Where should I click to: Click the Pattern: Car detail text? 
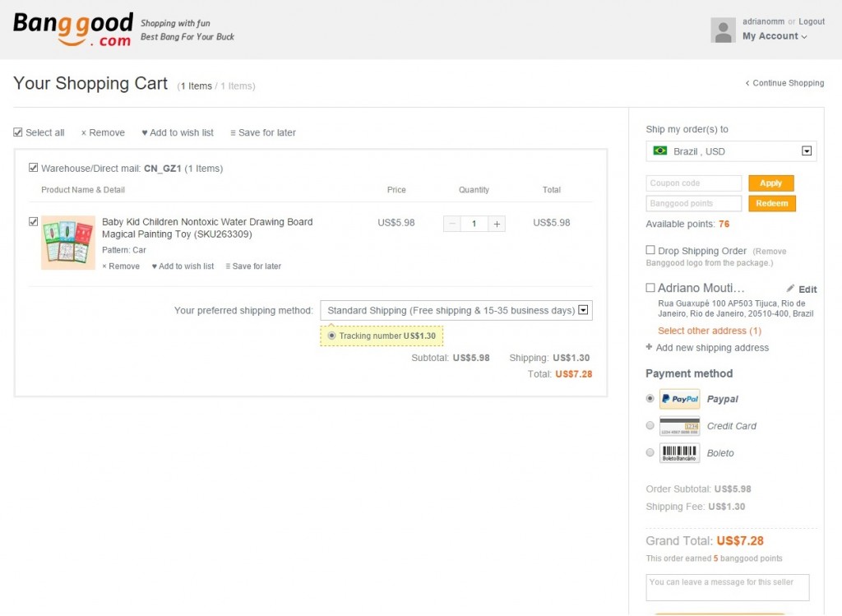(124, 250)
